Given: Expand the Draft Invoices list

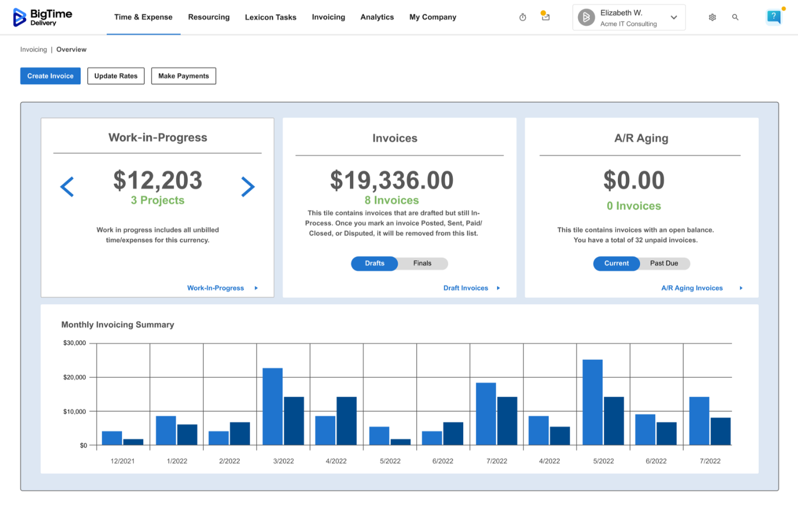Looking at the screenshot, I should coord(466,288).
